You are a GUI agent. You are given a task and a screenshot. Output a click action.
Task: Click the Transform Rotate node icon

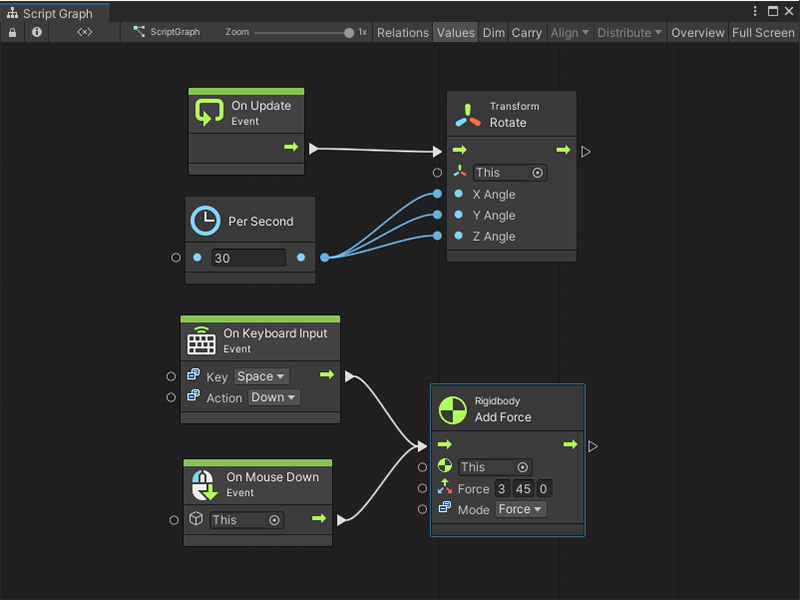coord(466,113)
